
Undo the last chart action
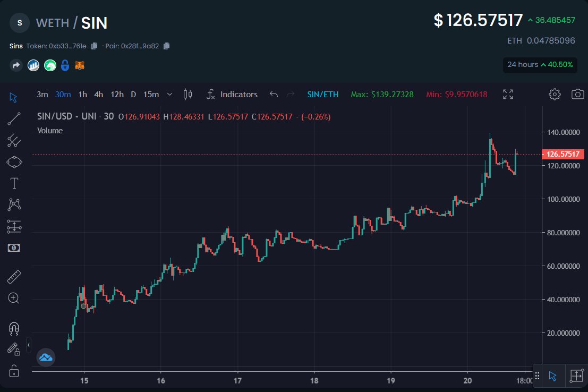point(274,95)
